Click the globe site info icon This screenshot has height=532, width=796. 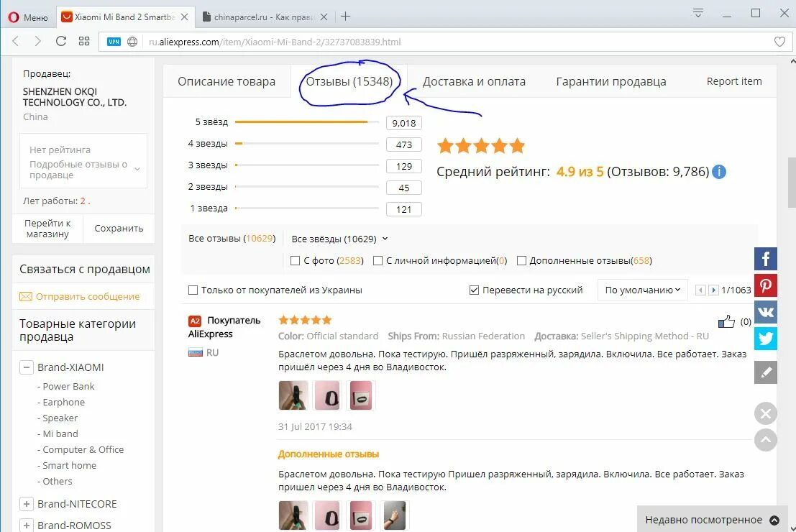(132, 42)
